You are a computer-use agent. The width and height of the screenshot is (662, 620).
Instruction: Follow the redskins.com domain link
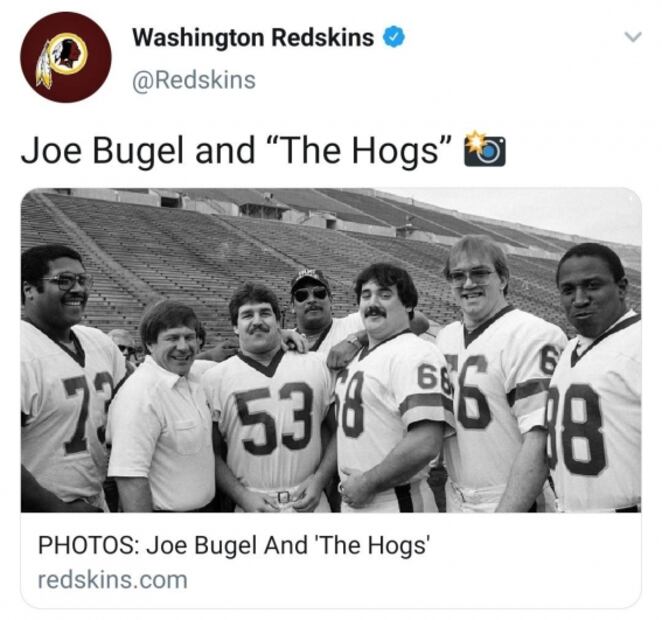click(x=113, y=580)
